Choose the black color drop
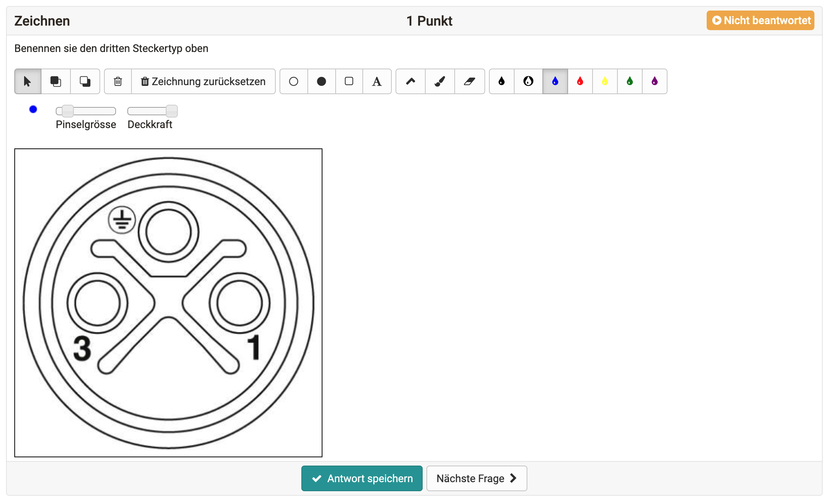Image resolution: width=834 pixels, height=504 pixels. click(x=501, y=81)
